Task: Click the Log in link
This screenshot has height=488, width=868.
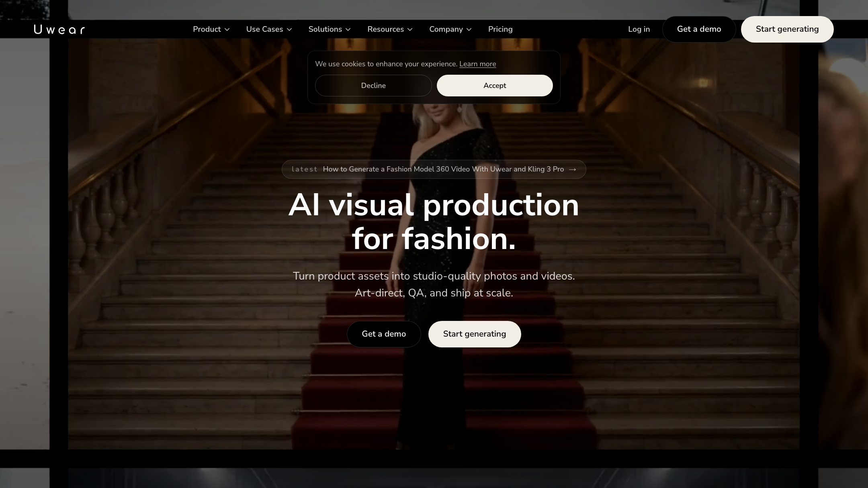Action: click(x=639, y=29)
